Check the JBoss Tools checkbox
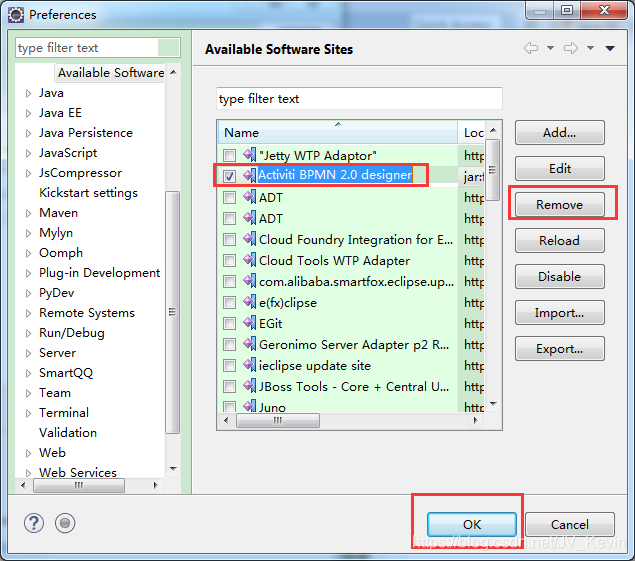Image resolution: width=635 pixels, height=561 pixels. click(x=229, y=387)
